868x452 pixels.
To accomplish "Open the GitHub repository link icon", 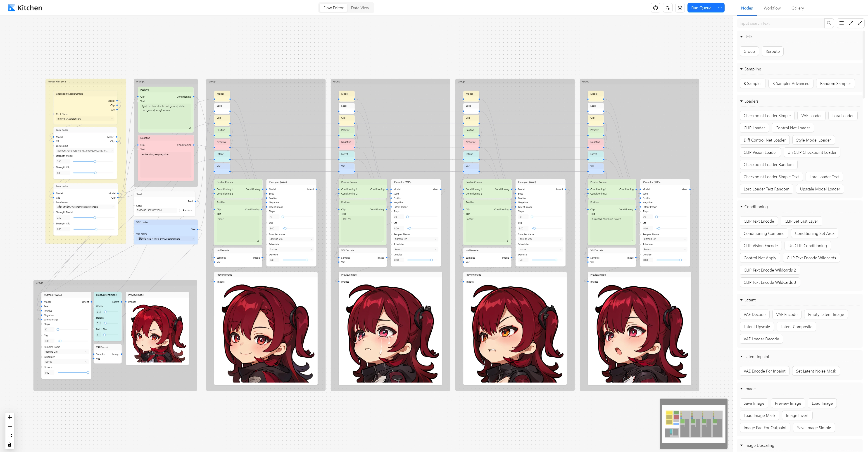I will click(x=655, y=8).
